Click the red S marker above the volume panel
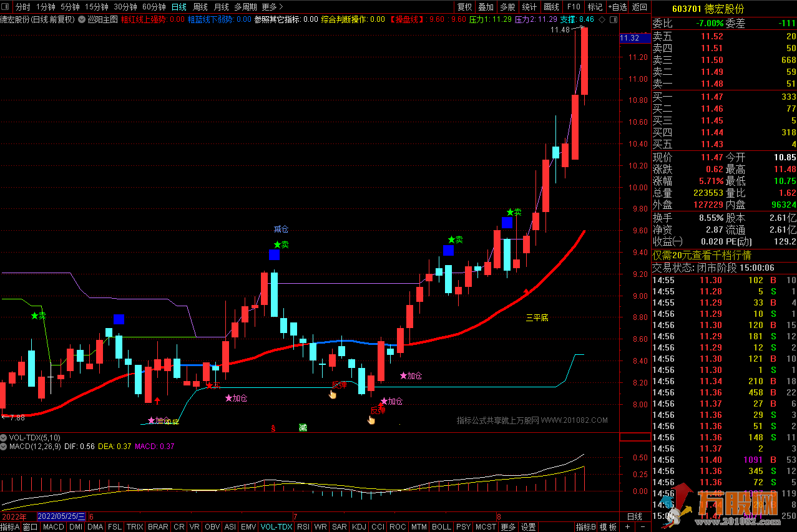This screenshot has height=532, width=797. 273,428
